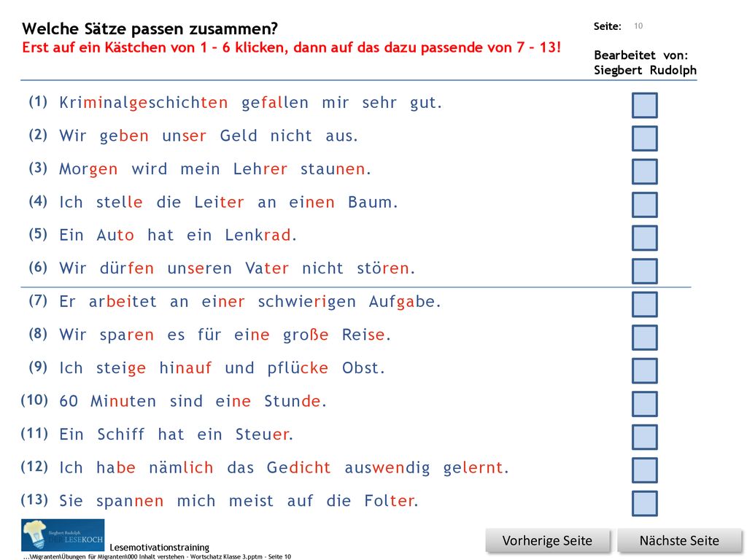747x560 pixels.
Task: Go to Nächste Seite
Action: pyautogui.click(x=679, y=541)
